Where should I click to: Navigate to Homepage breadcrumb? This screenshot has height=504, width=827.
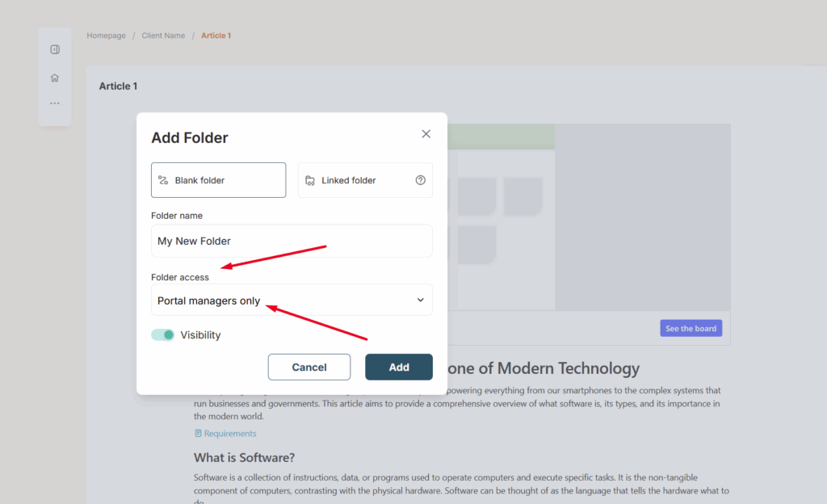tap(106, 36)
